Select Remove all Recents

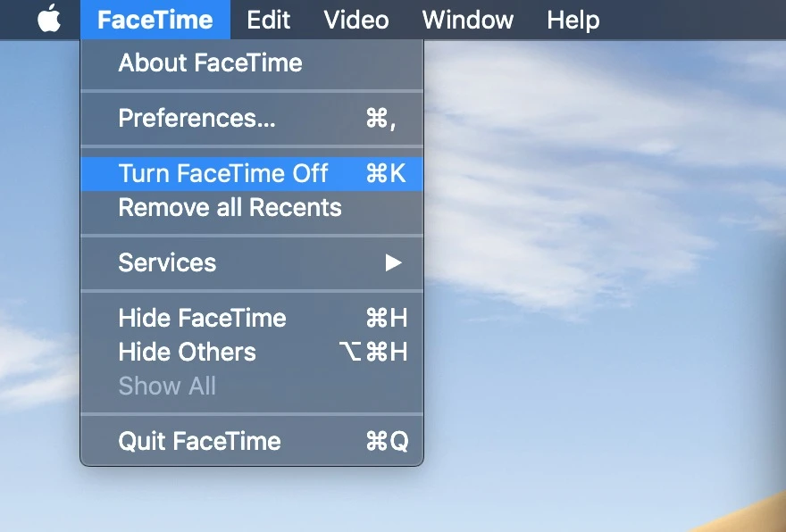coord(230,208)
